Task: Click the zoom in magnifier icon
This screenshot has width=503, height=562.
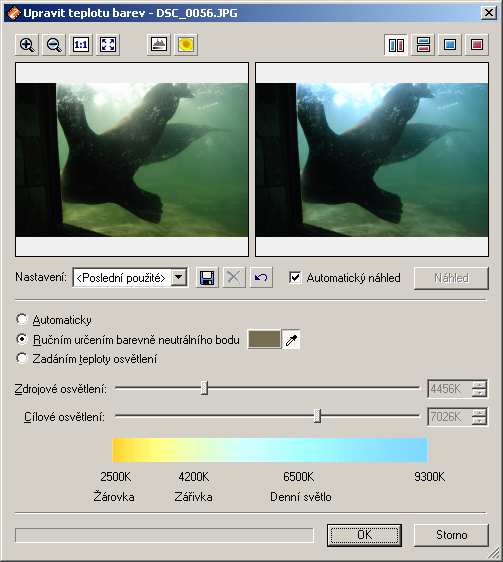Action: [27, 45]
